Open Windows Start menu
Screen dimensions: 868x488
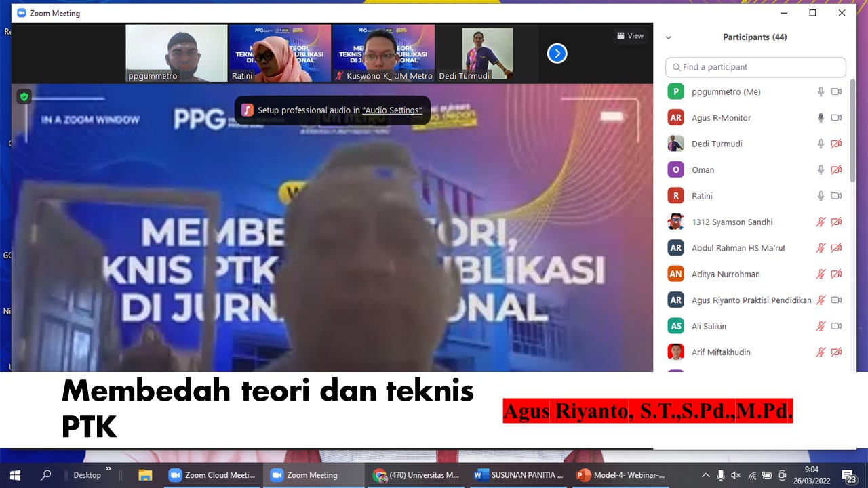tap(15, 475)
